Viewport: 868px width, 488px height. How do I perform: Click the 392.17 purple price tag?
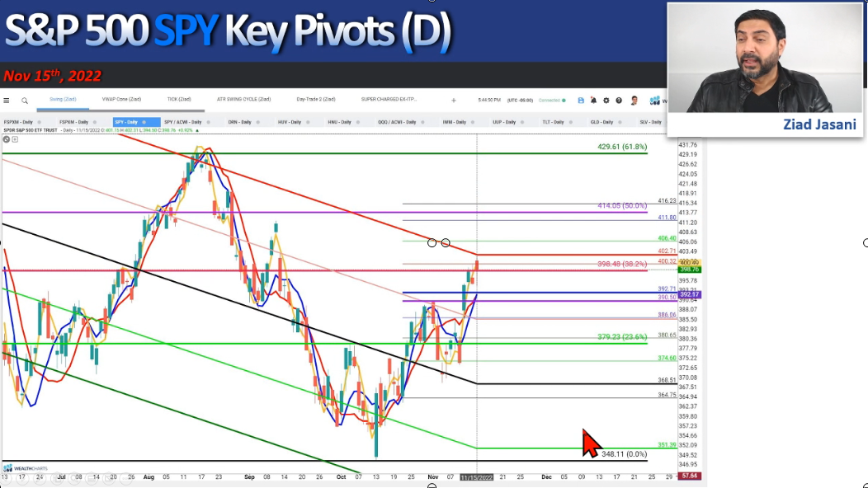click(x=689, y=294)
